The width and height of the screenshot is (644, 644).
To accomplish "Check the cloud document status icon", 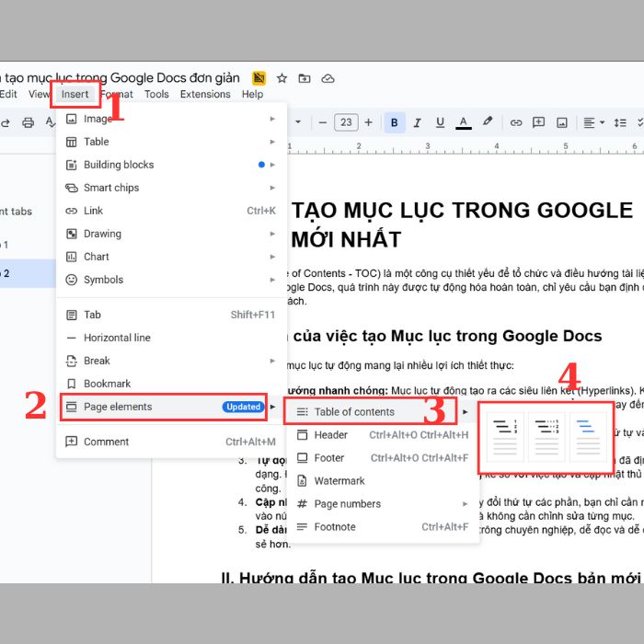I will pyautogui.click(x=328, y=78).
